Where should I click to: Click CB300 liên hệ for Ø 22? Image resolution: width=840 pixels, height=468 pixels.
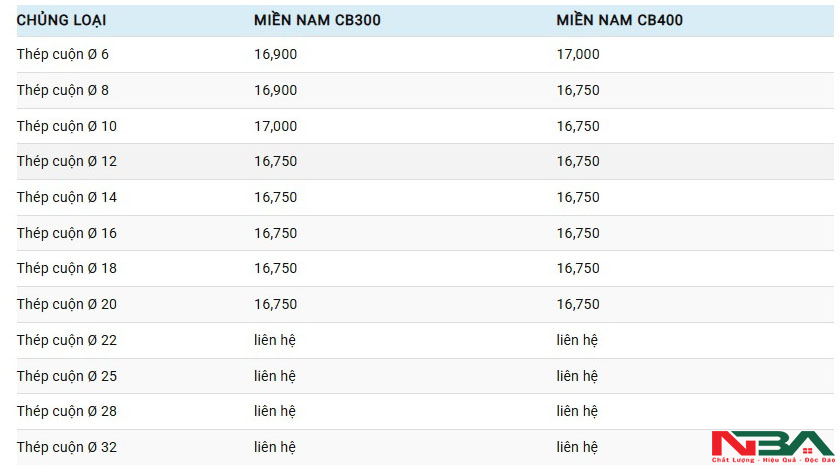275,340
